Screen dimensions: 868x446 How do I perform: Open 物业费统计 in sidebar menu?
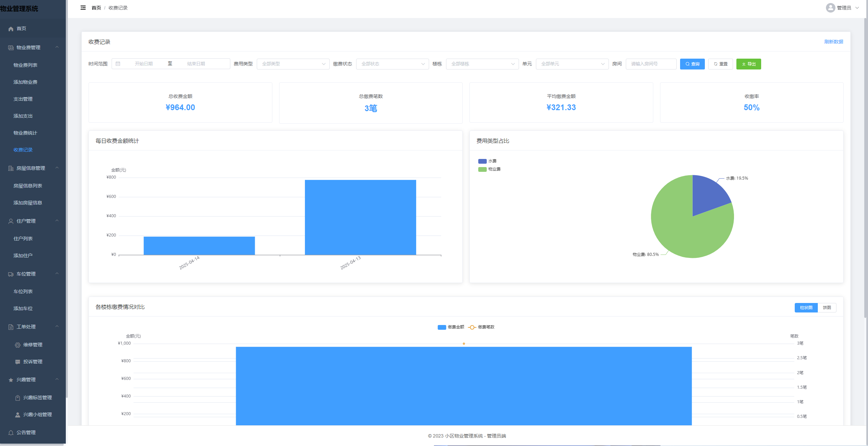point(25,133)
